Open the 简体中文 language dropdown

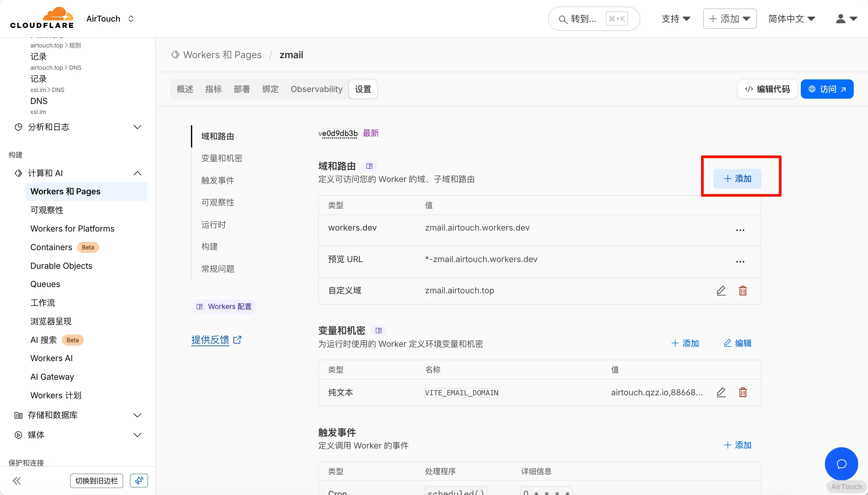tap(792, 19)
